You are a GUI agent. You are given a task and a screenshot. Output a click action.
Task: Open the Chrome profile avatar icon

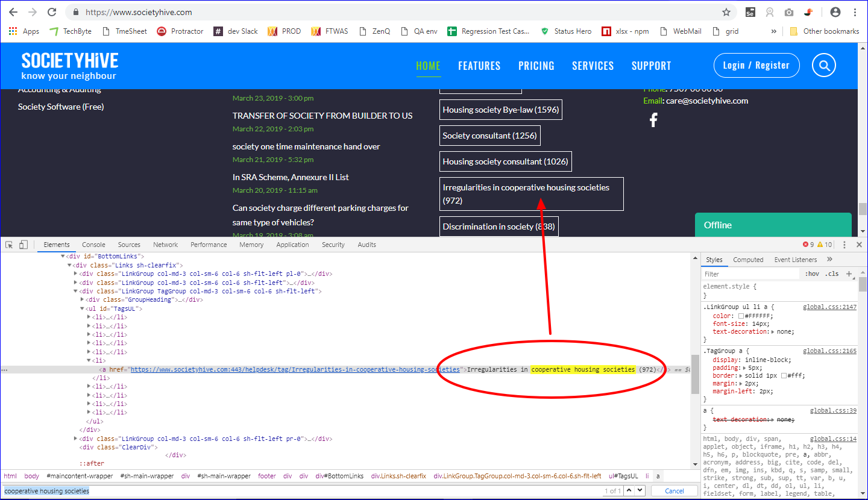[x=835, y=11]
